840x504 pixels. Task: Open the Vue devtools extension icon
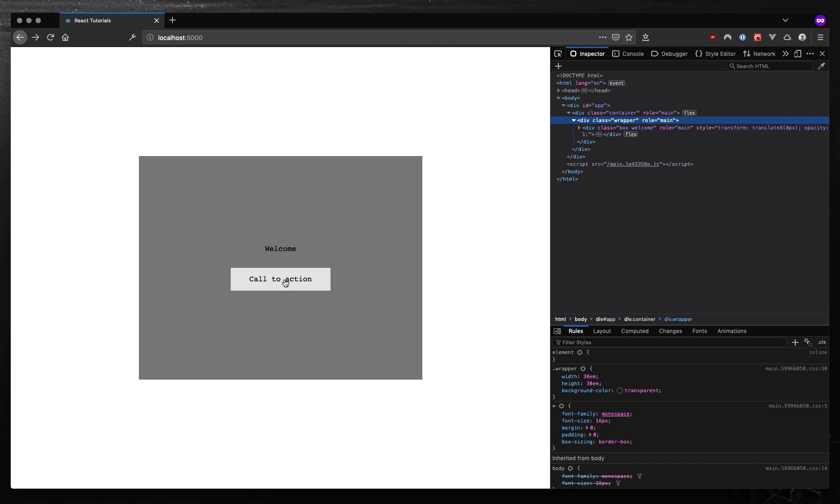(772, 37)
